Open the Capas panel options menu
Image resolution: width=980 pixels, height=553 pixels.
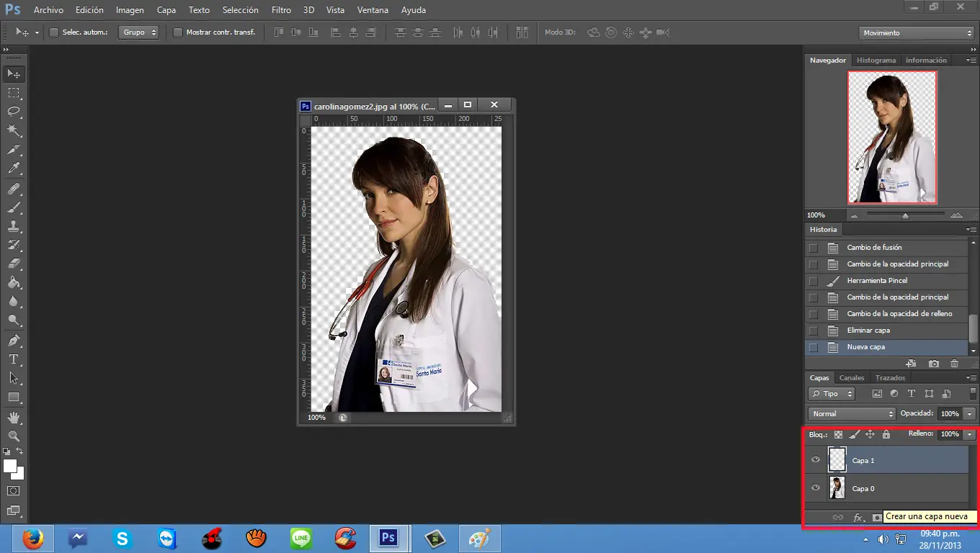[970, 378]
